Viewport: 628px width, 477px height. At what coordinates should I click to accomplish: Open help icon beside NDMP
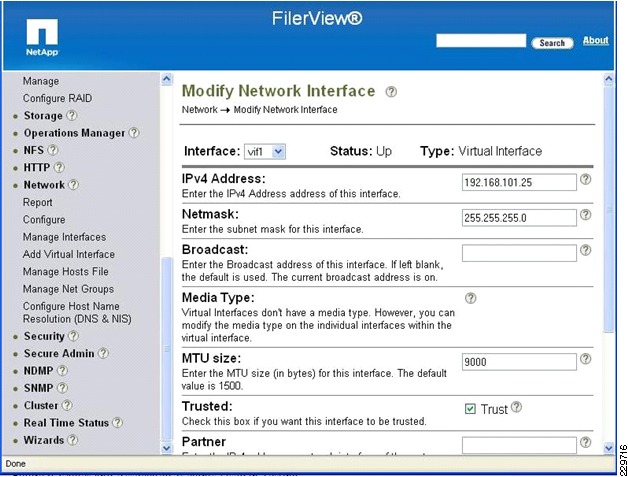click(x=62, y=370)
